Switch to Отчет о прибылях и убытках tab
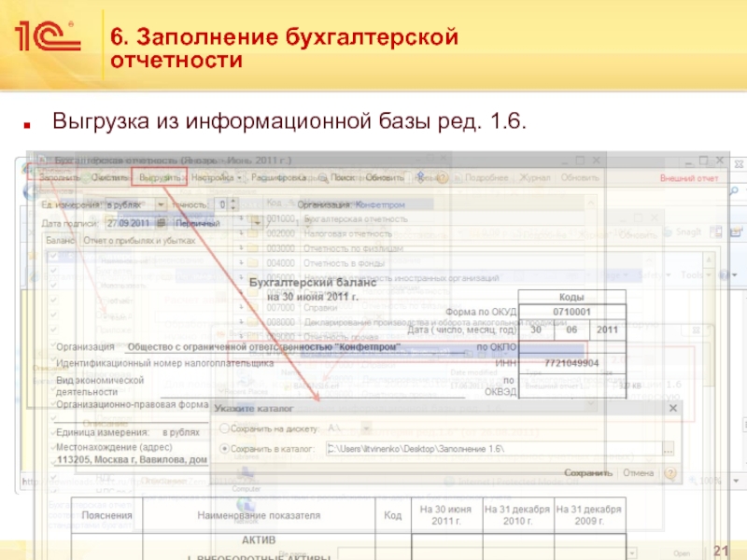 [140, 241]
